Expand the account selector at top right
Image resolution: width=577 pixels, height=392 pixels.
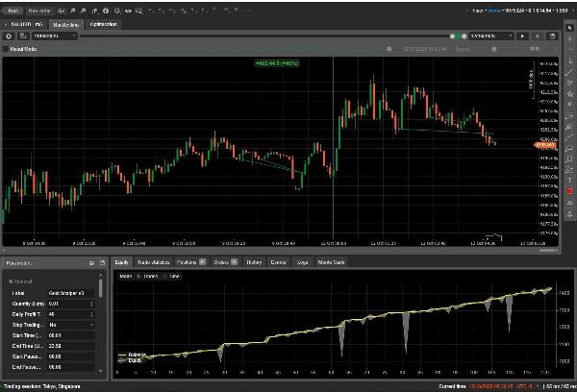click(x=574, y=11)
